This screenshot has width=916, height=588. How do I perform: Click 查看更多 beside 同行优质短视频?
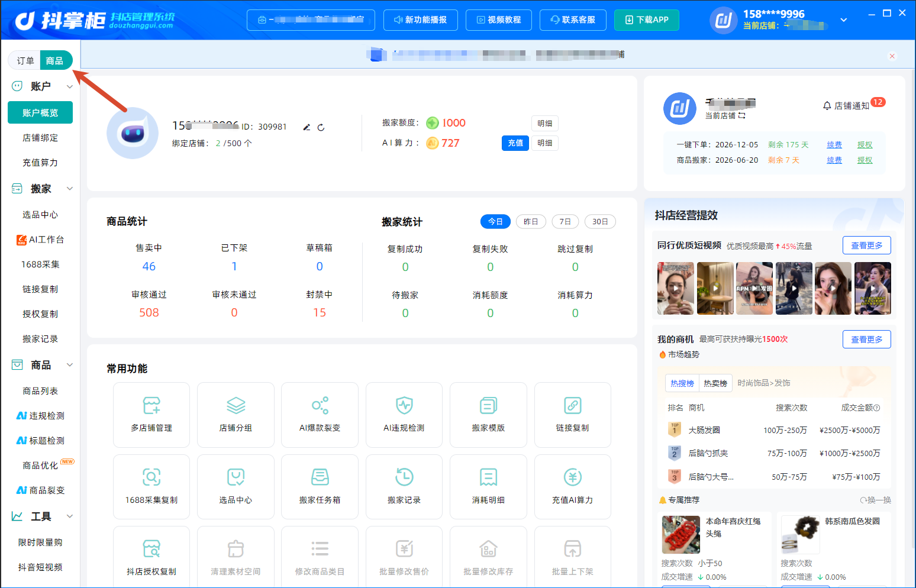[x=867, y=245]
